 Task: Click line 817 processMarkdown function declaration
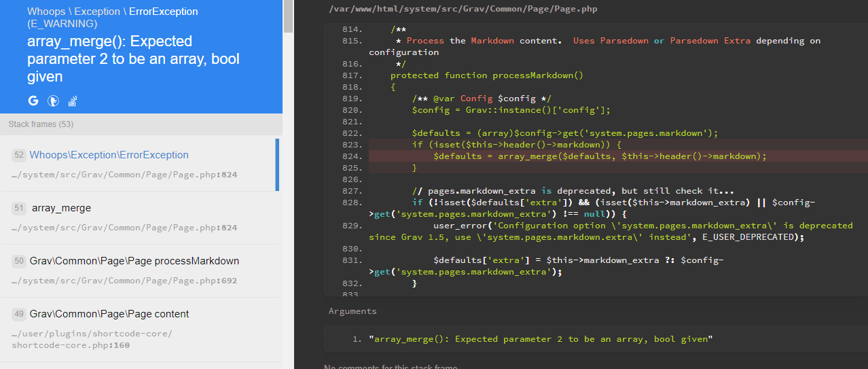click(x=487, y=75)
